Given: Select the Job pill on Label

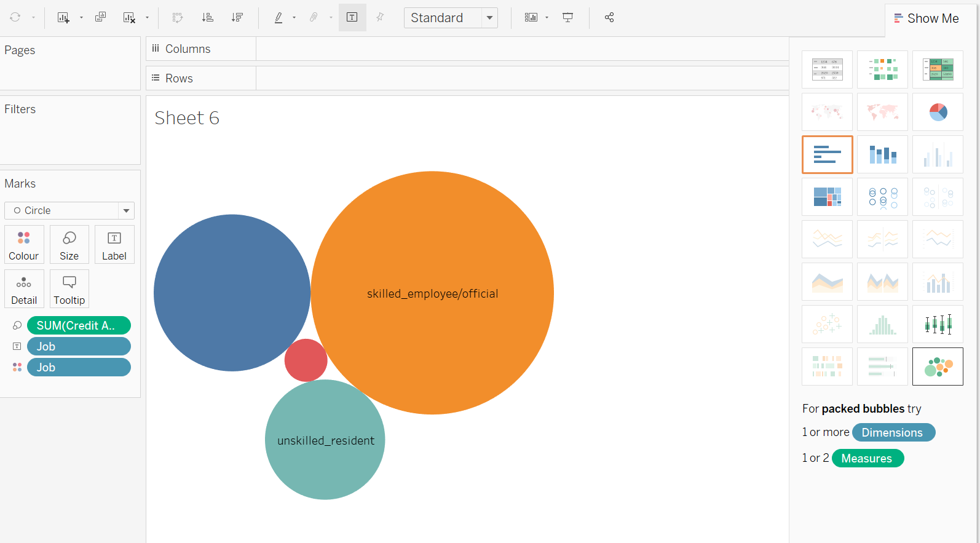Looking at the screenshot, I should (x=79, y=346).
